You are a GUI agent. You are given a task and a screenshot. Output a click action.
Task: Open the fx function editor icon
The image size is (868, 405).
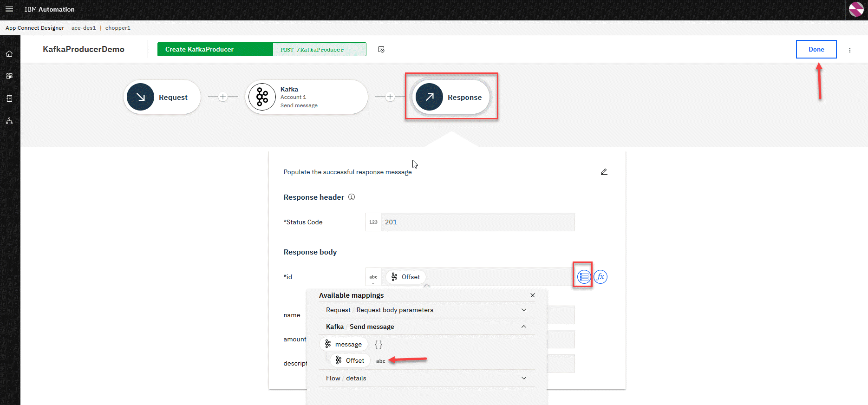600,277
